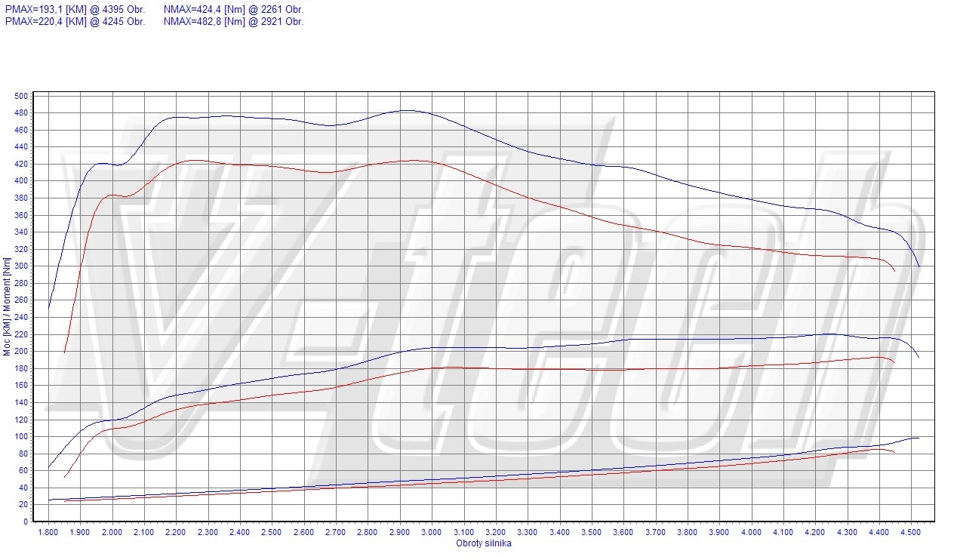Click the 0 tick label on the Moc/Moment axis
This screenshot has width=954, height=560.
pyautogui.click(x=25, y=522)
